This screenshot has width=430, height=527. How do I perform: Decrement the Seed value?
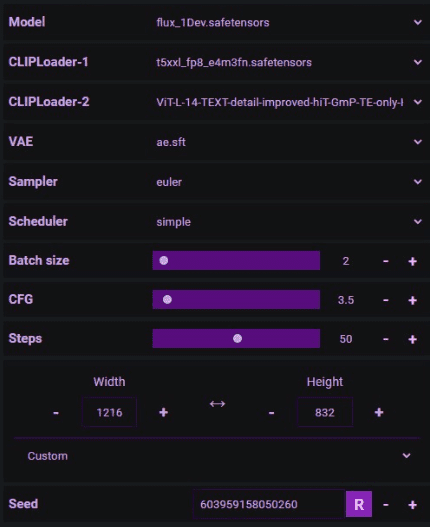tap(386, 504)
